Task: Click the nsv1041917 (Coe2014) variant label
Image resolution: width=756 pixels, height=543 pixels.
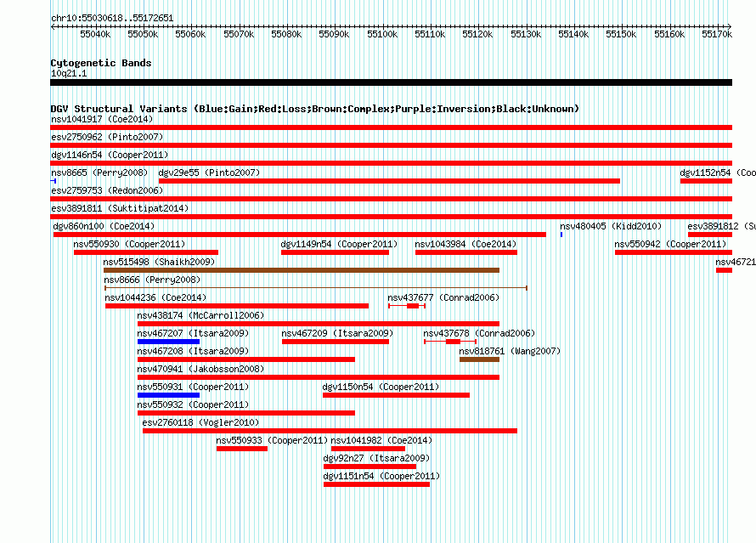Action: coord(102,119)
